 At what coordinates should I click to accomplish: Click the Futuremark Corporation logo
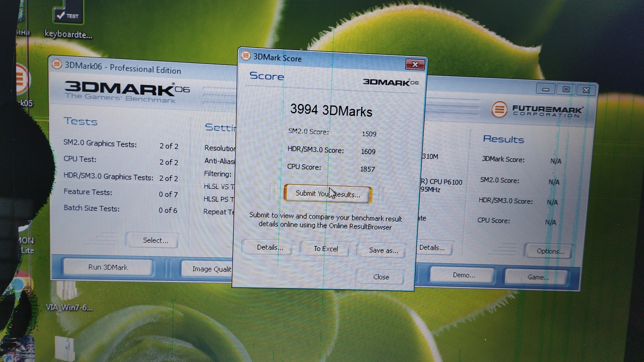(x=537, y=110)
